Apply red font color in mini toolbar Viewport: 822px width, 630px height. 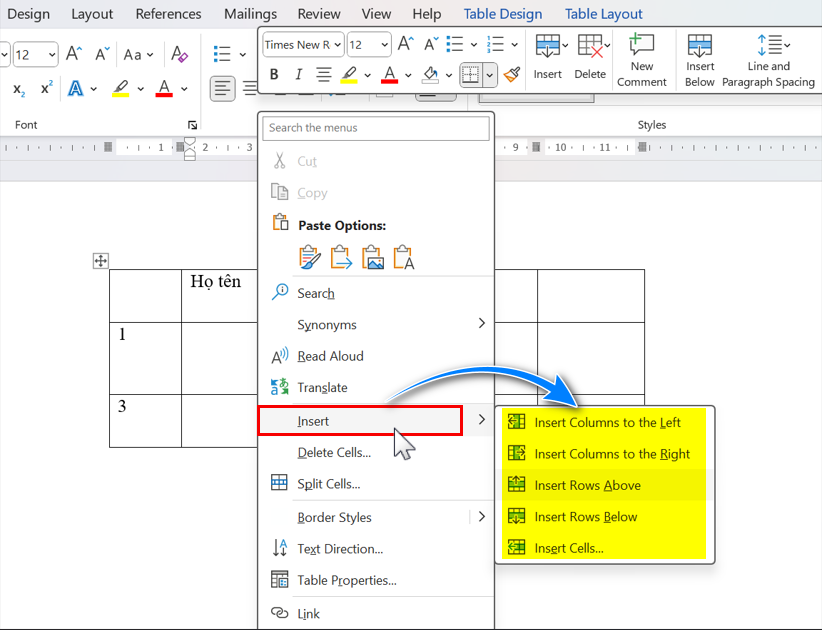coord(388,74)
